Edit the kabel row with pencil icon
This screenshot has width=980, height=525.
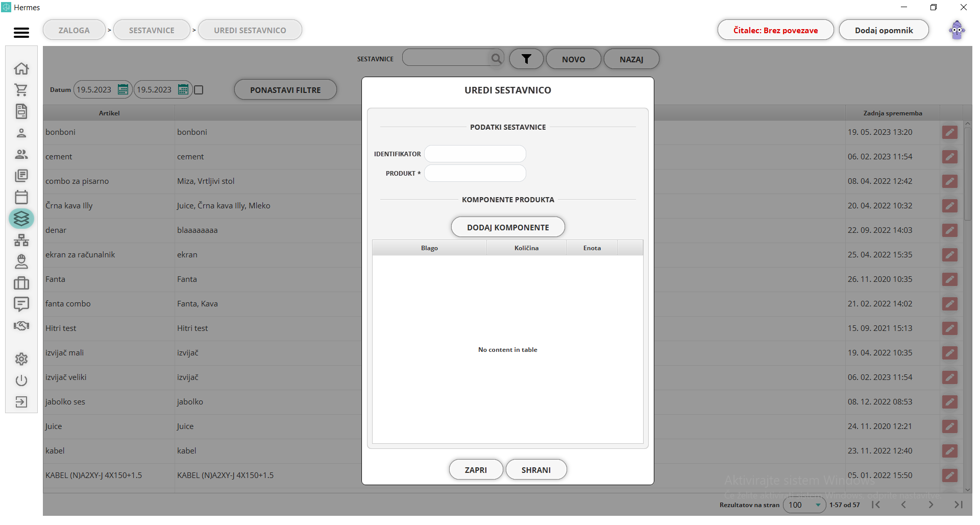[x=950, y=451]
